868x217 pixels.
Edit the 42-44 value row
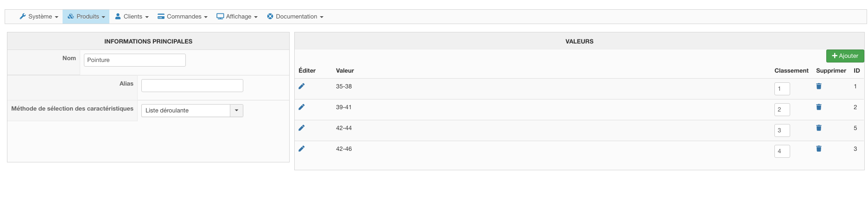(x=302, y=128)
